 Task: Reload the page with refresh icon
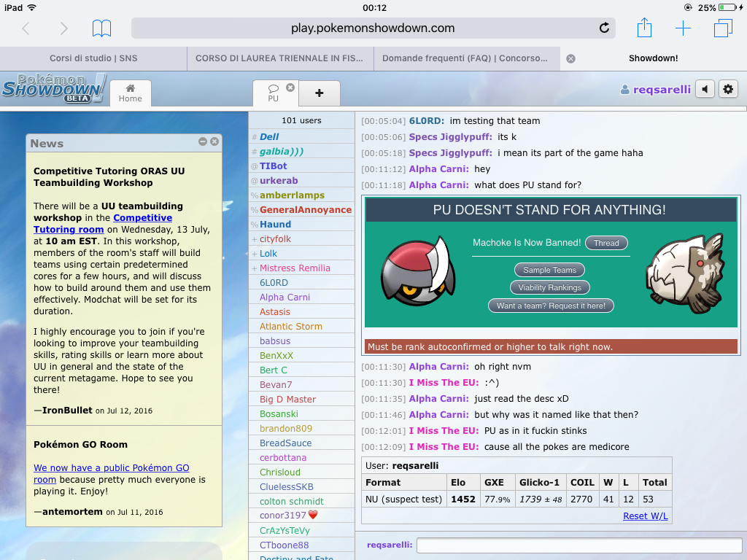(x=604, y=28)
